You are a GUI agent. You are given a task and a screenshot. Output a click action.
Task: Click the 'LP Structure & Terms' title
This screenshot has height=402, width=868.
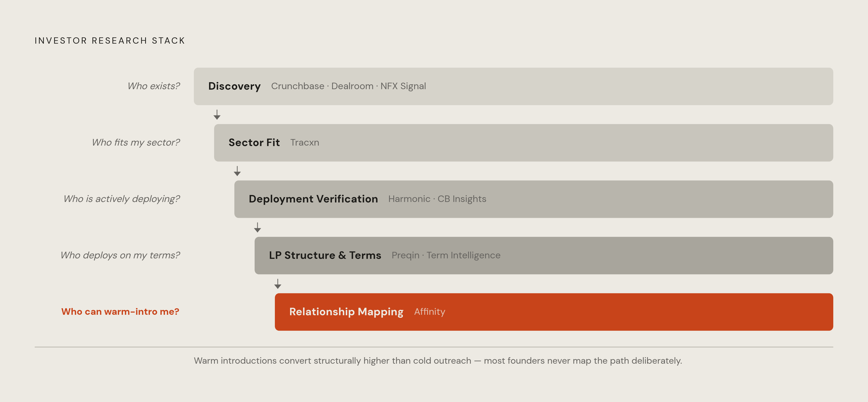coord(325,255)
